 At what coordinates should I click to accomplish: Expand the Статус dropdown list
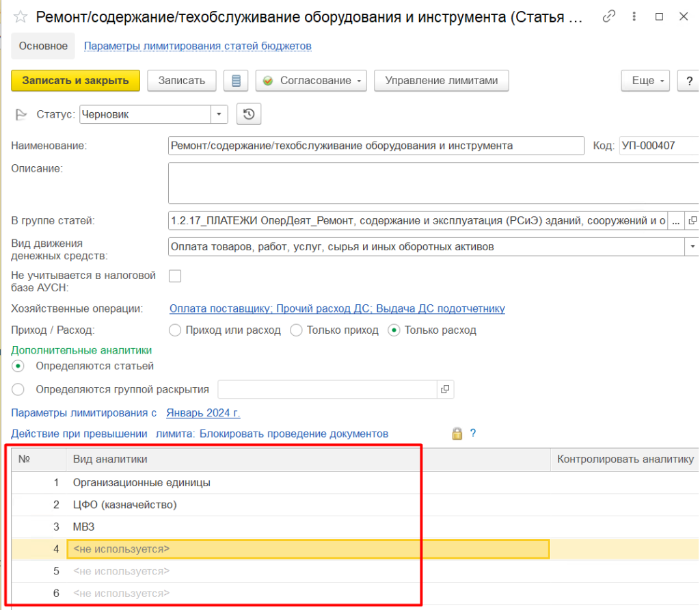(219, 115)
